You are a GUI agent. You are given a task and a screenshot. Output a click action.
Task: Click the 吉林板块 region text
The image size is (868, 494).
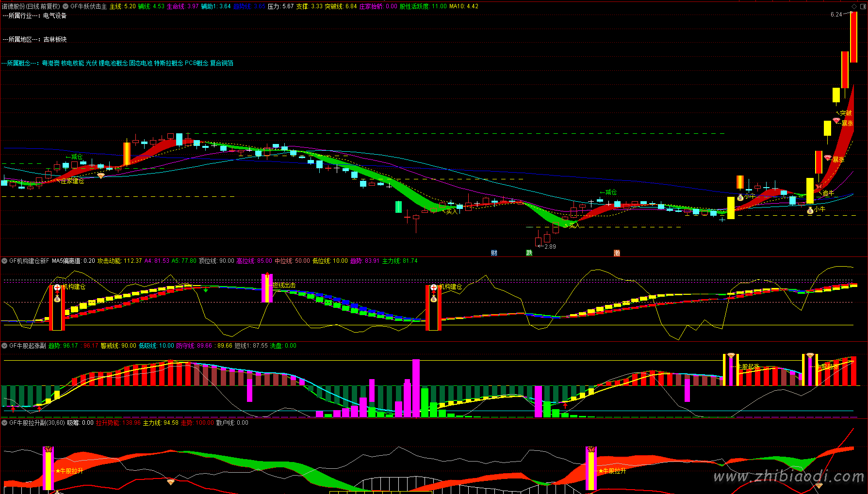(55, 39)
